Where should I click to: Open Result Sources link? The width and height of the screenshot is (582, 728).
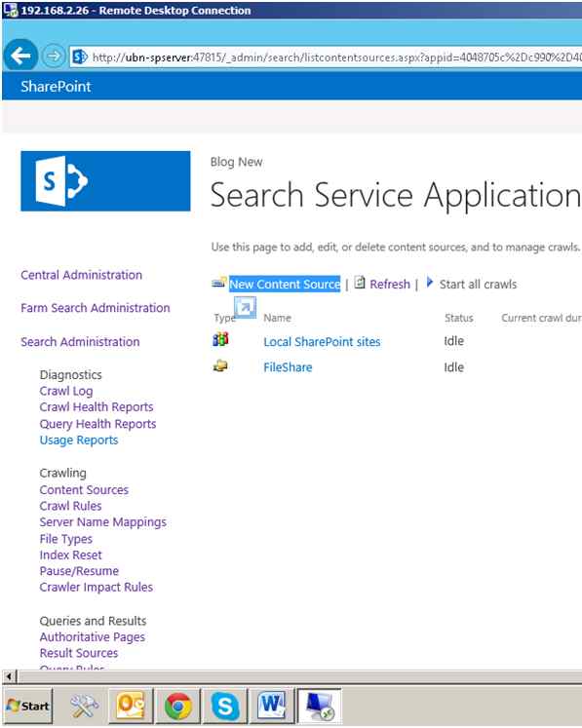79,653
